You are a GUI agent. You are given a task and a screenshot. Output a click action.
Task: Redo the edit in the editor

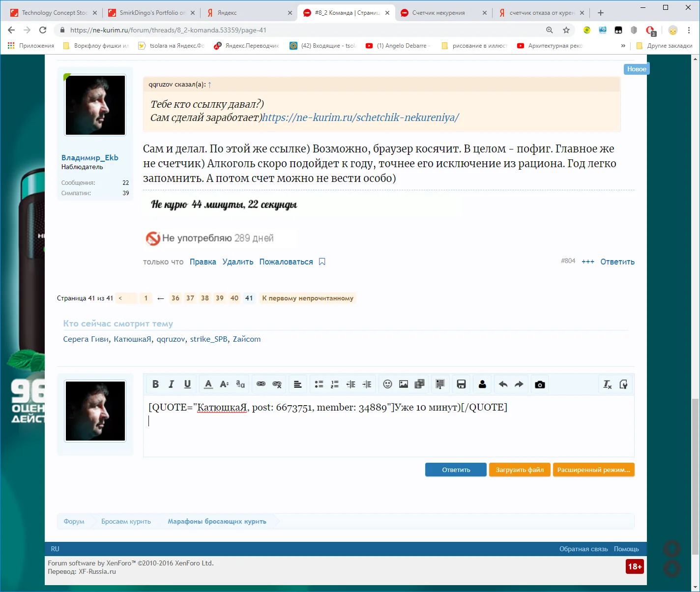point(519,385)
